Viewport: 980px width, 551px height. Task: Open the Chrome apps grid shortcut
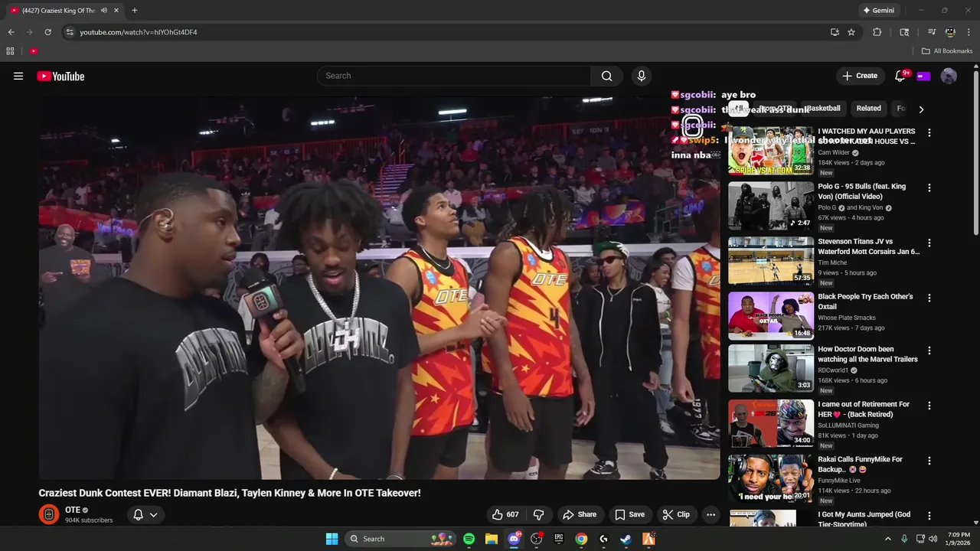10,51
